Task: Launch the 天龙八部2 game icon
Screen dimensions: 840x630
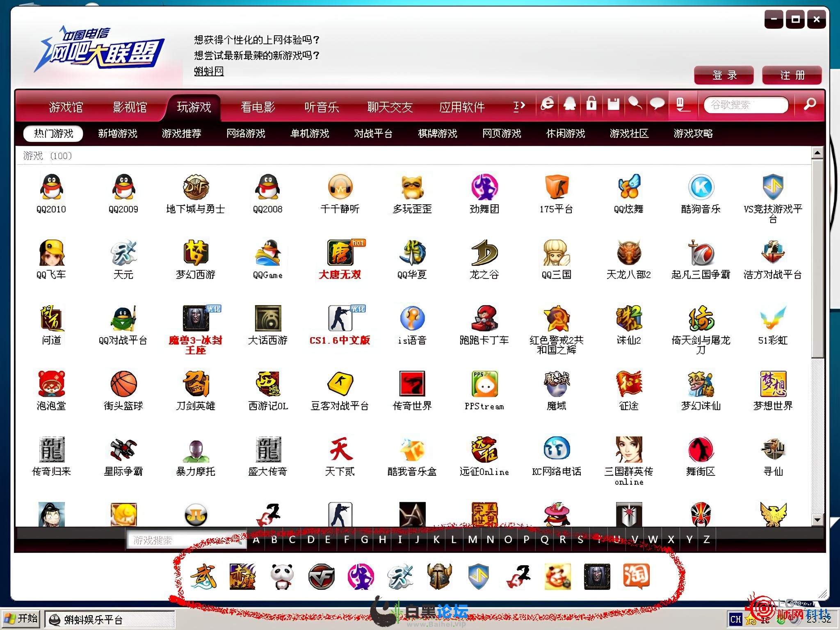Action: point(629,252)
